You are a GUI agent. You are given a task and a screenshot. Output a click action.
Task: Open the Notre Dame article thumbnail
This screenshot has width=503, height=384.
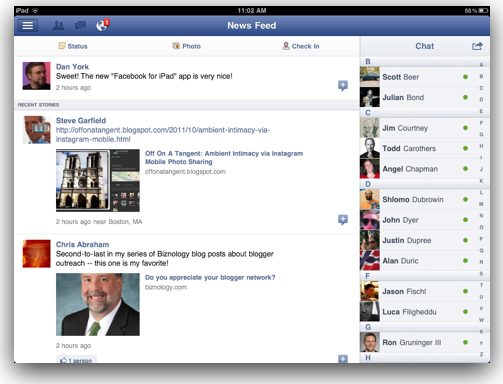[x=98, y=180]
